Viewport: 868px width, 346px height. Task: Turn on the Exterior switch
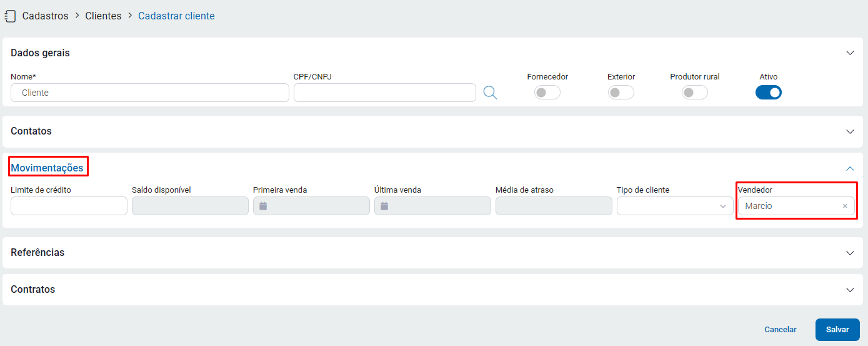click(x=621, y=93)
